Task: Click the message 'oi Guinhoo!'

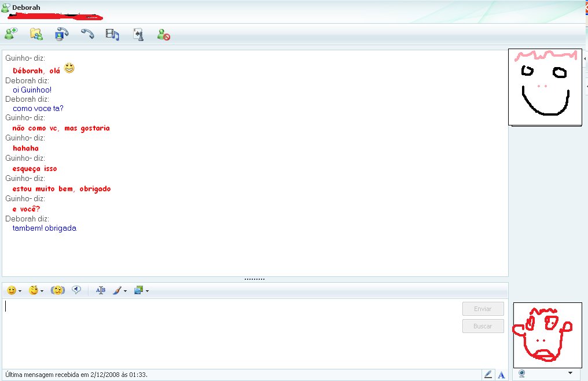Action: pos(32,90)
